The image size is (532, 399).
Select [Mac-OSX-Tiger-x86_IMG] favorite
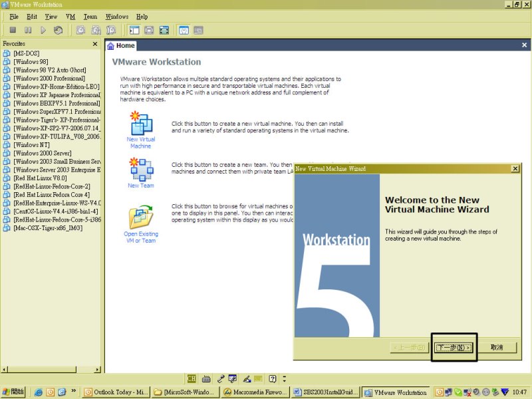pyautogui.click(x=48, y=228)
